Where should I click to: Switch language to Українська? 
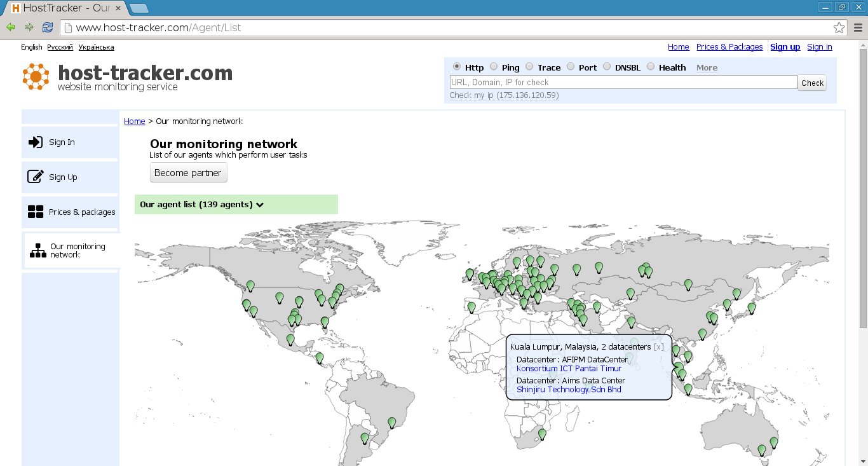pyautogui.click(x=97, y=47)
